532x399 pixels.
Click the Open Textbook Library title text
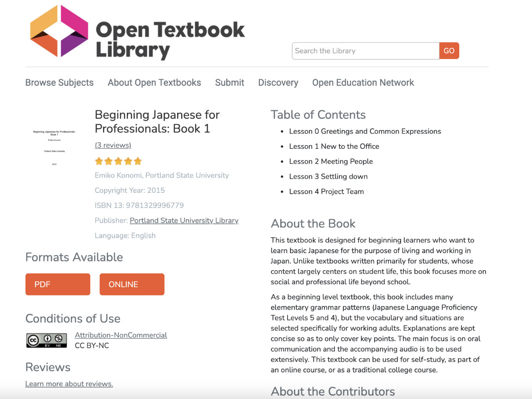click(x=170, y=40)
